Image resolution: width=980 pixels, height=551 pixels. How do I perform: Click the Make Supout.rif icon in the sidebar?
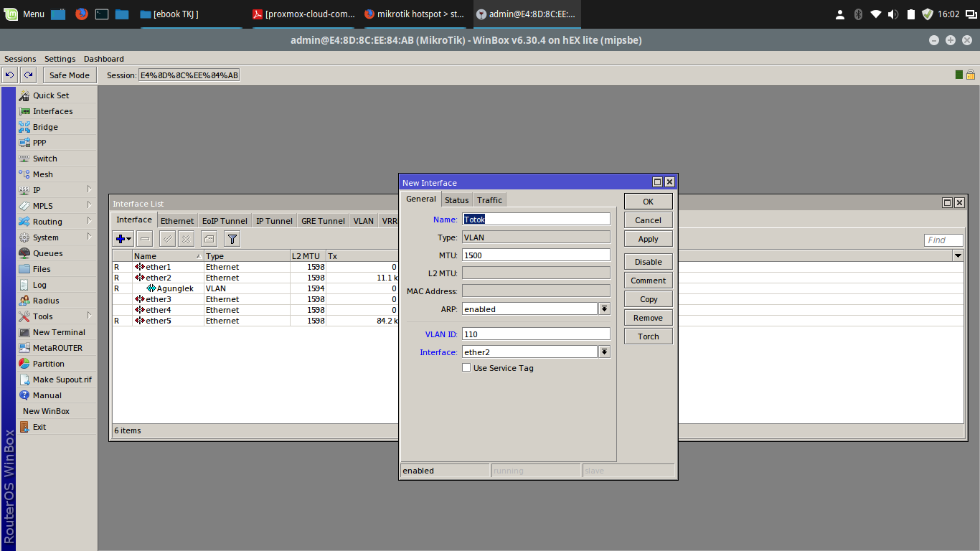point(24,380)
